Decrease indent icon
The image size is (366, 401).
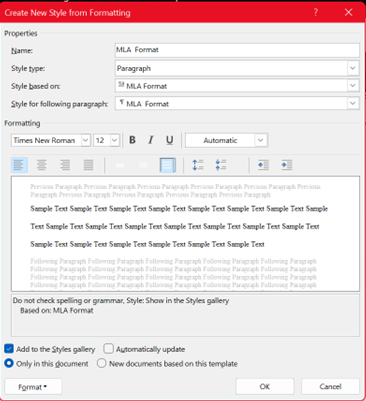click(x=263, y=165)
